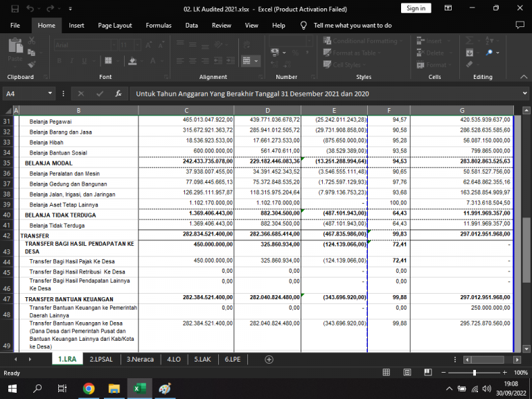Viewport: 532px width, 399px height.
Task: Click the Select All corner triangle
Action: 8,110
